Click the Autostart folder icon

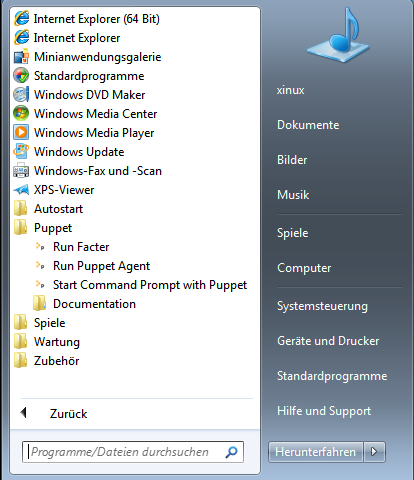tap(20, 209)
